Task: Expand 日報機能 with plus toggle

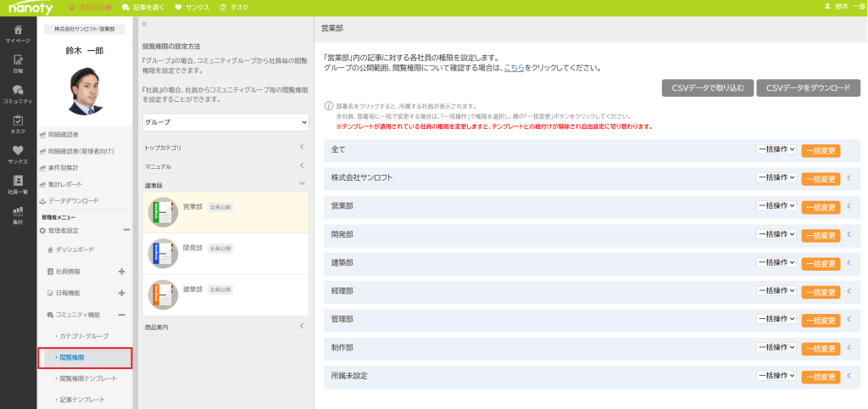Action: coord(121,293)
